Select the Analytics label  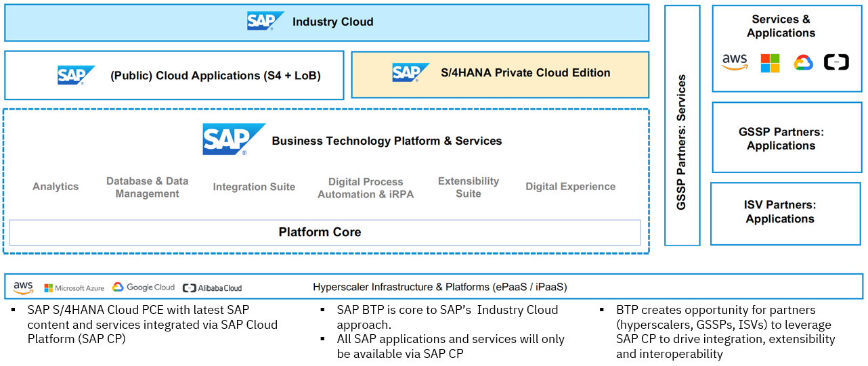[x=56, y=187]
